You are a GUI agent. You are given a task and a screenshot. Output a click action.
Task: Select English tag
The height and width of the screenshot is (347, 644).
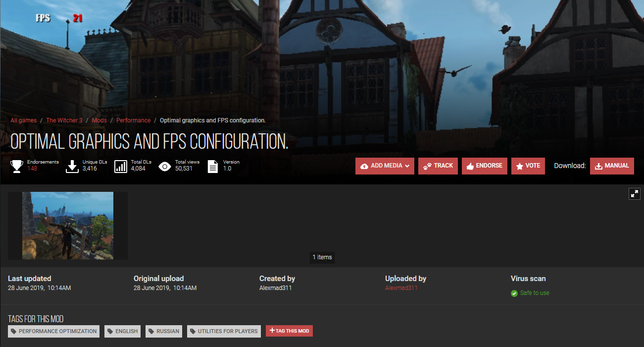coord(122,331)
